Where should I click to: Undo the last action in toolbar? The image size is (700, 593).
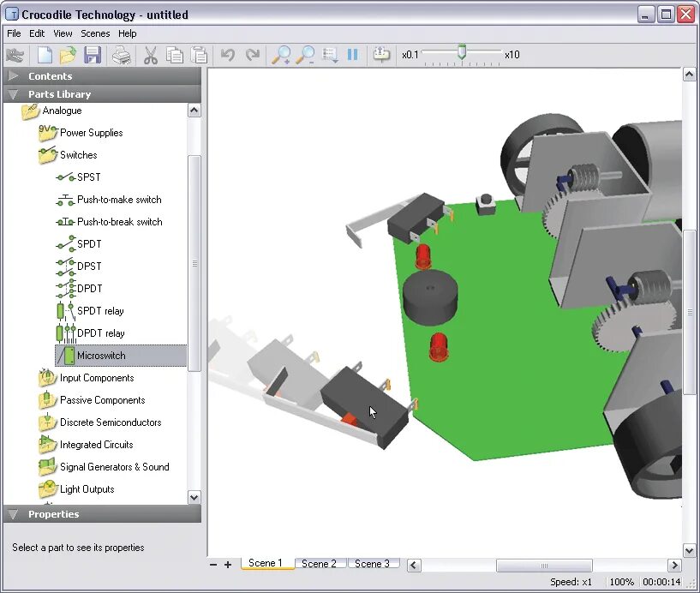pos(228,55)
